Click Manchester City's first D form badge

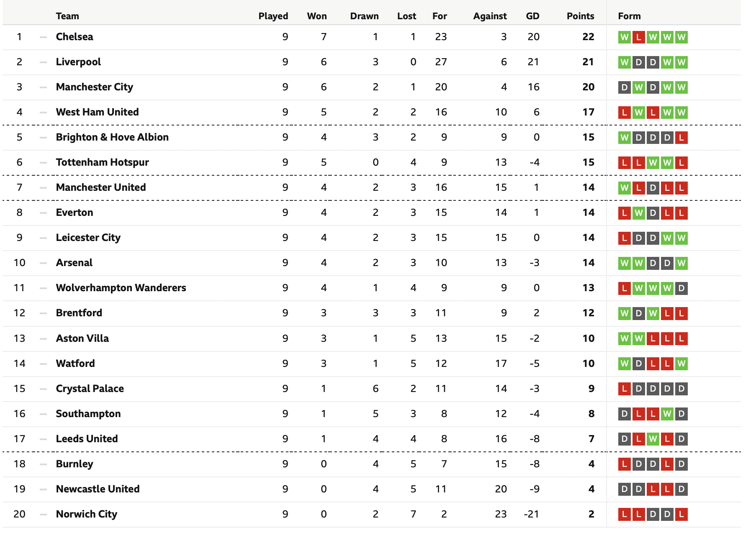(x=624, y=87)
